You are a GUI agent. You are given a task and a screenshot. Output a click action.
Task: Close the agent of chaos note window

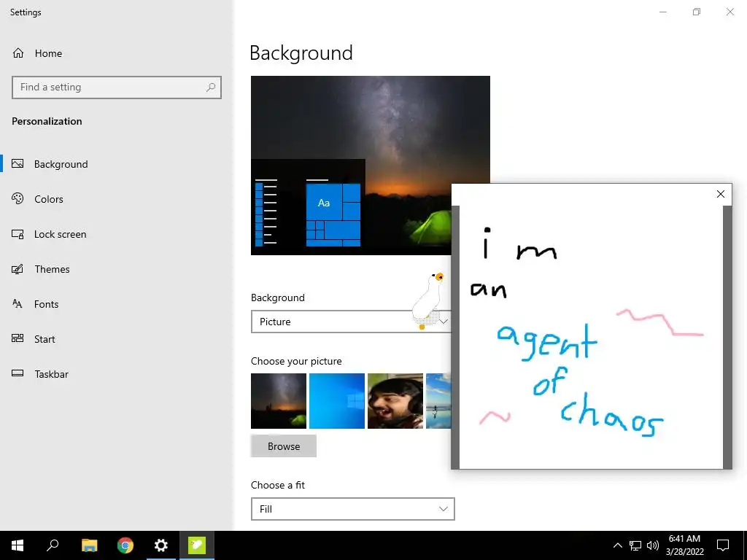(720, 194)
